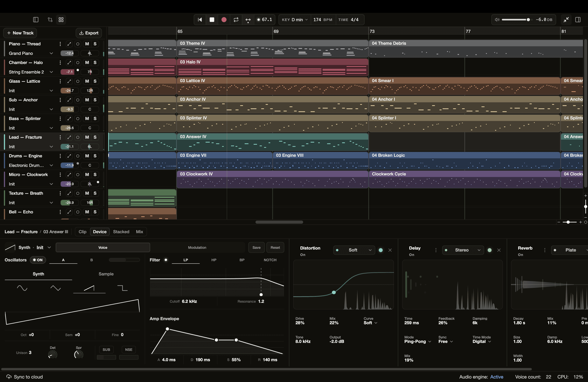Select oscillator B tab
The width and height of the screenshot is (588, 382).
point(92,260)
